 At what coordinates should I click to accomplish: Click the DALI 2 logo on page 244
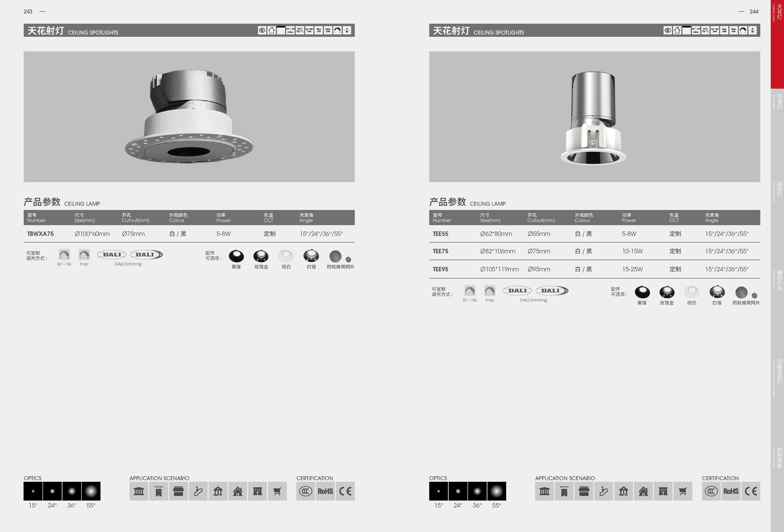point(552,291)
